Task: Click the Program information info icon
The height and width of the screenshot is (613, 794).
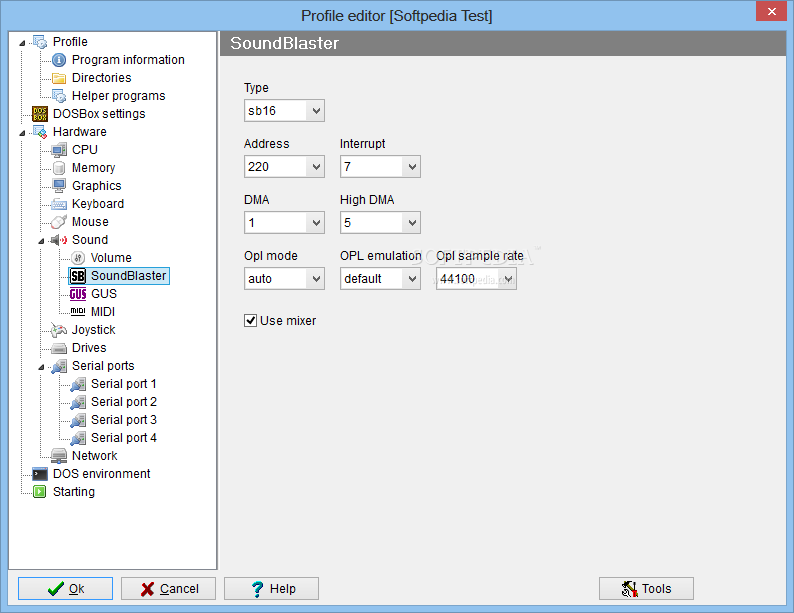Action: point(59,60)
